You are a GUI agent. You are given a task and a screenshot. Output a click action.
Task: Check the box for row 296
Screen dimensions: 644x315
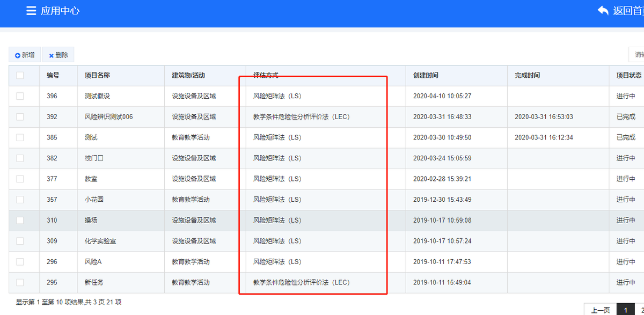coord(20,262)
